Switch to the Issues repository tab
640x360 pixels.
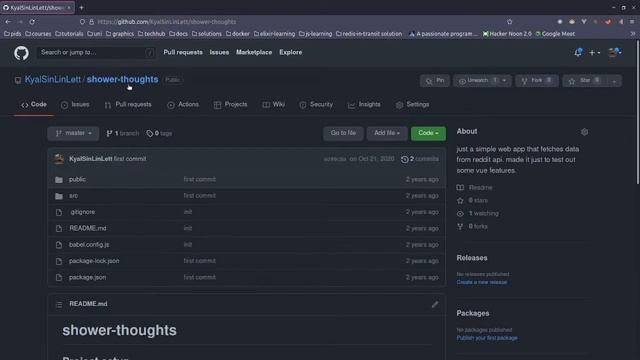tap(75, 104)
